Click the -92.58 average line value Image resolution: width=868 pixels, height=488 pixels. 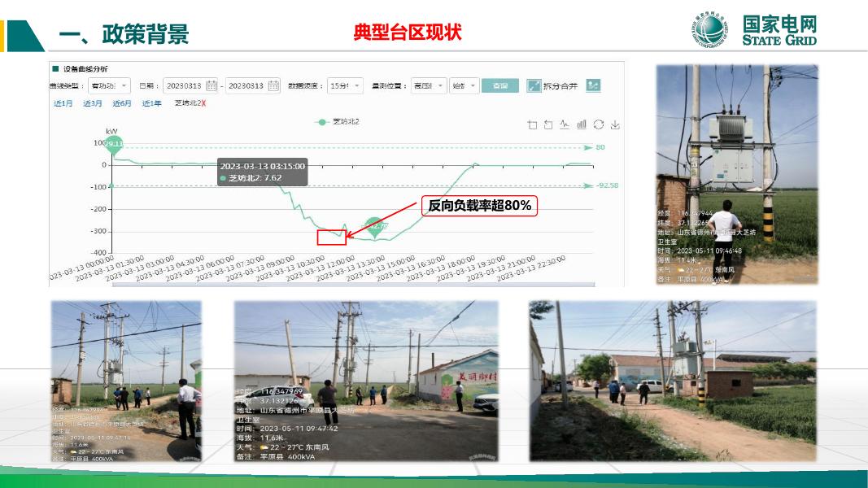(x=607, y=185)
